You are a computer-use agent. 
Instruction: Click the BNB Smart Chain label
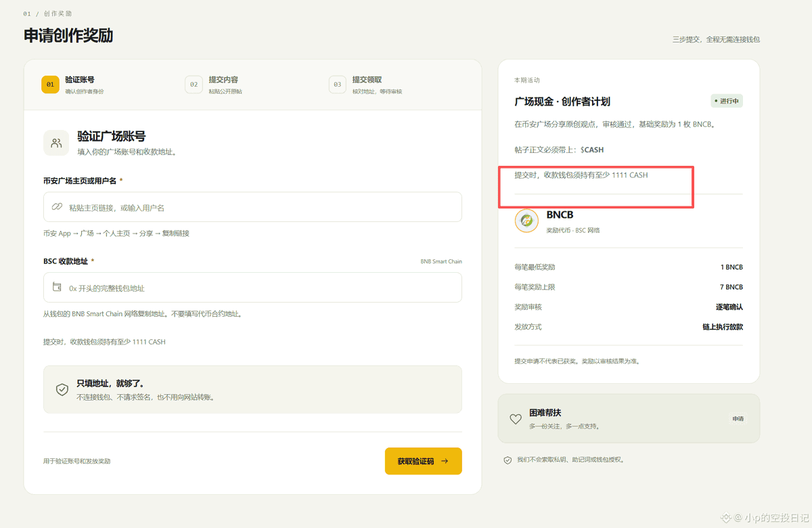click(x=441, y=261)
